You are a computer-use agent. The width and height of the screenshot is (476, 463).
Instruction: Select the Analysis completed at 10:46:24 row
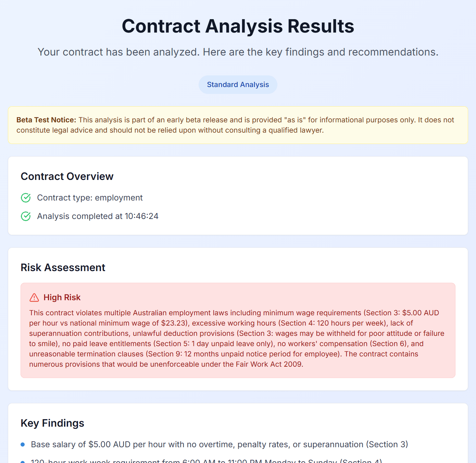[x=97, y=216]
